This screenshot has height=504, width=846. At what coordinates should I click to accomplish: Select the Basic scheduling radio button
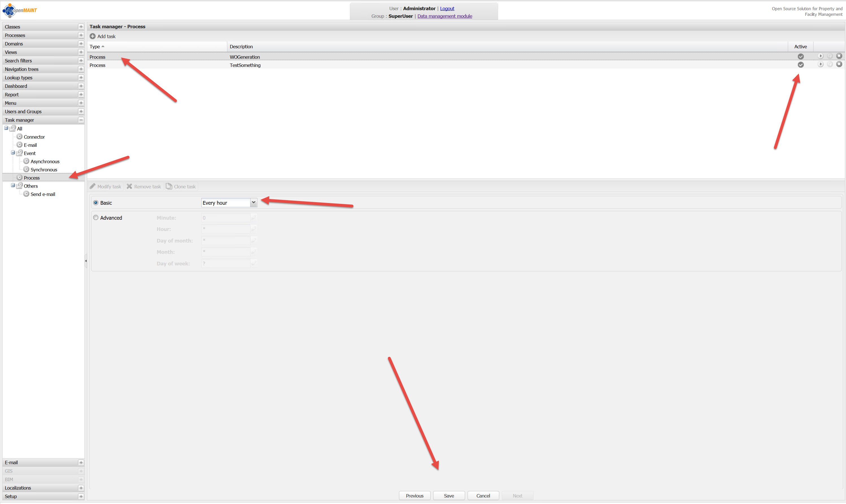[x=96, y=203]
